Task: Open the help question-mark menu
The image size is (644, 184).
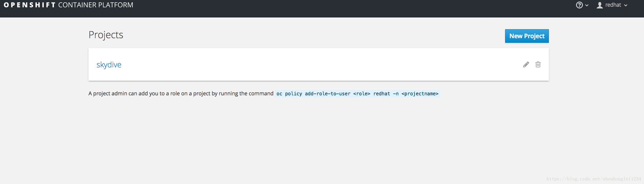Action: [582, 5]
